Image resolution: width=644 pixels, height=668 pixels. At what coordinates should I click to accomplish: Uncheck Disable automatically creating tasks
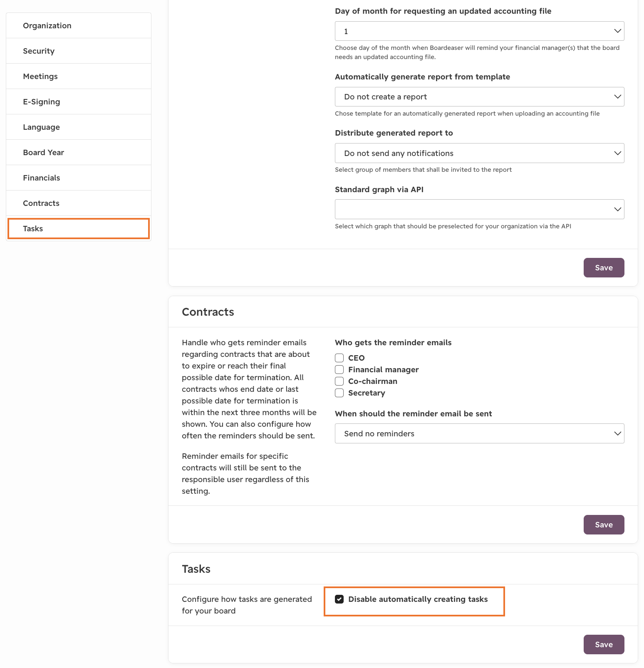pos(339,599)
